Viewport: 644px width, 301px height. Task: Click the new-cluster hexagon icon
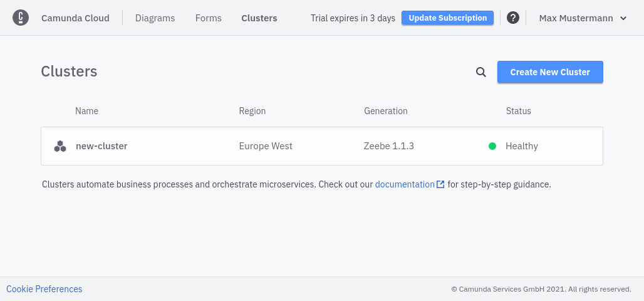click(60, 146)
